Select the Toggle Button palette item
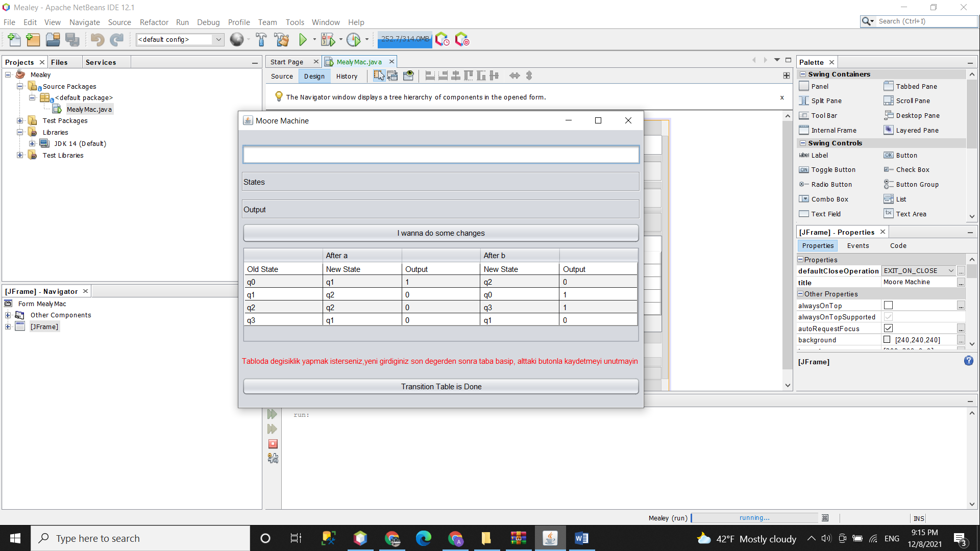Viewport: 980px width, 551px height. (827, 169)
